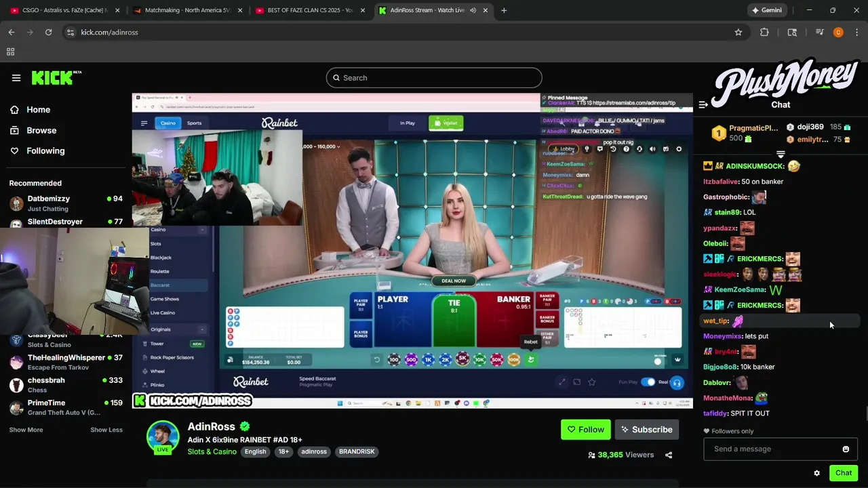Click the emoji icon in message box
868x488 pixels.
tap(846, 449)
